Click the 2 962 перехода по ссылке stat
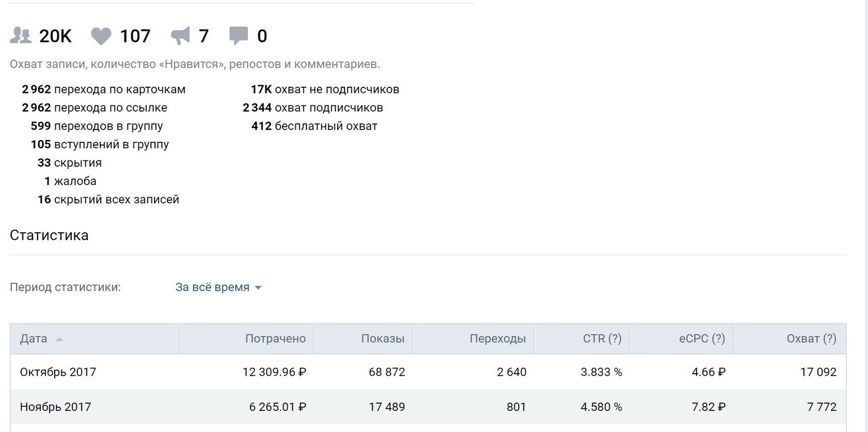This screenshot has width=868, height=432. (x=95, y=108)
